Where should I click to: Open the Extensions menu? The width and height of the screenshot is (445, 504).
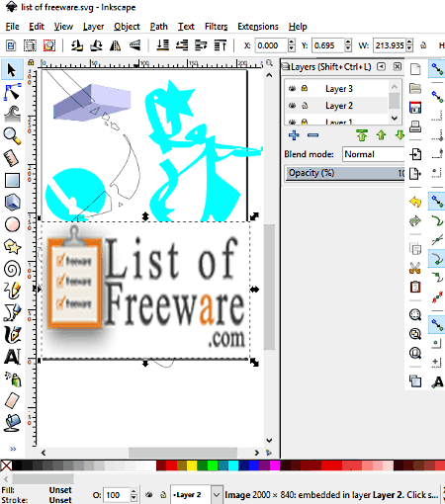coord(258,27)
